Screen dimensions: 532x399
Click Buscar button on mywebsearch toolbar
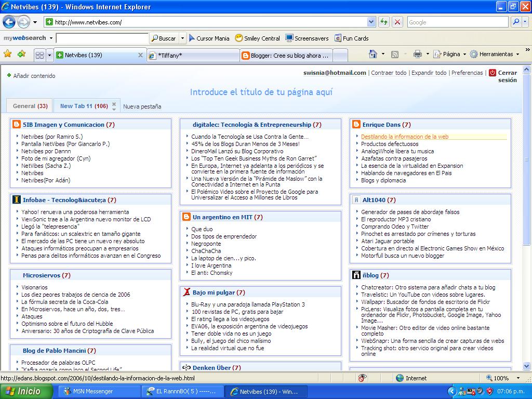pos(164,38)
